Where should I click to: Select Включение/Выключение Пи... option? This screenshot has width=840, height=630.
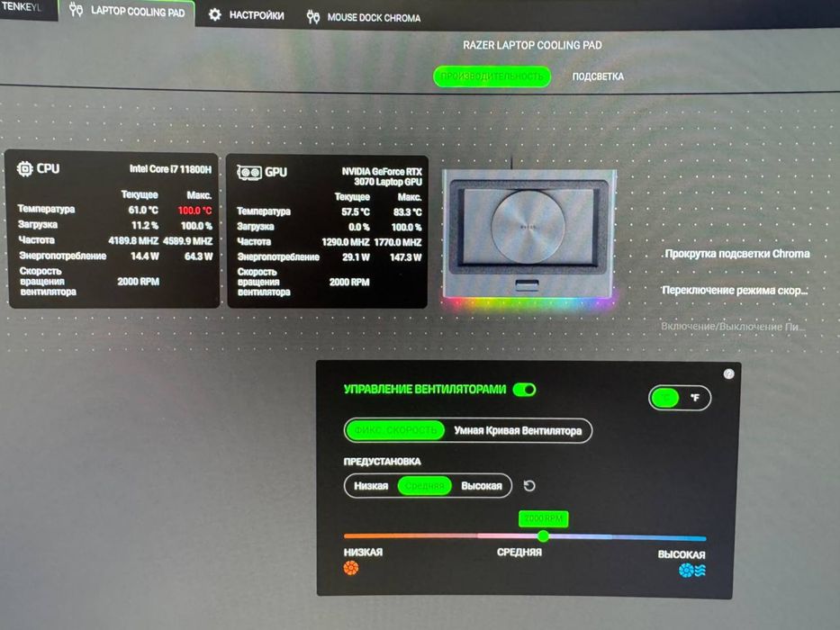pyautogui.click(x=733, y=326)
